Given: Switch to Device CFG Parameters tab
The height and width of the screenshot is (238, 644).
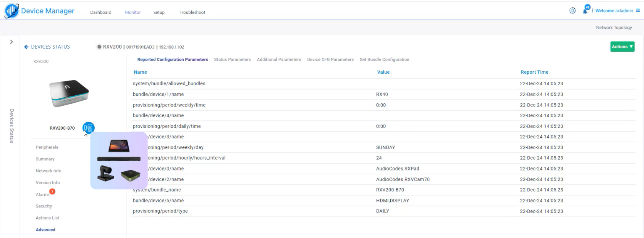Looking at the screenshot, I should click(x=330, y=59).
